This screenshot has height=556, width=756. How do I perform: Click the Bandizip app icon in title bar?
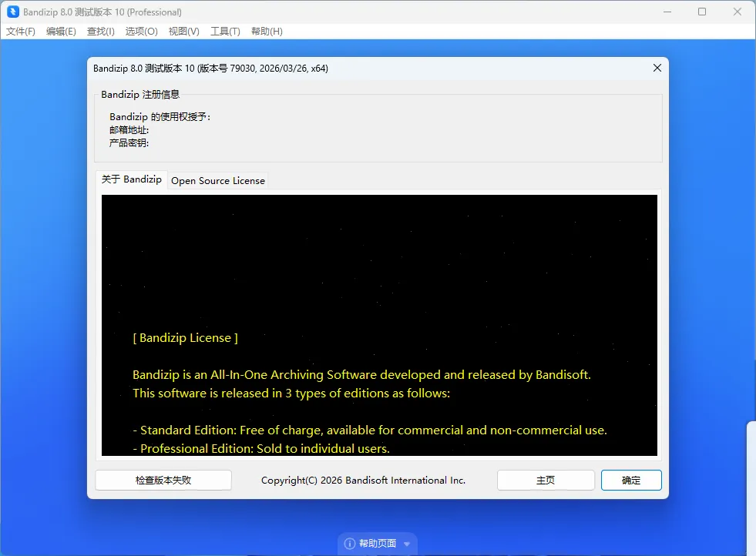13,12
